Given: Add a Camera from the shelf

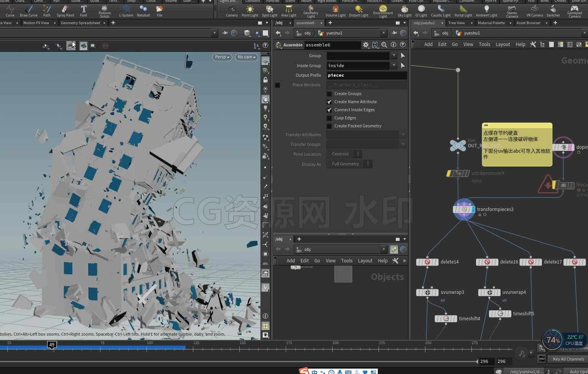Looking at the screenshot, I should tap(231, 11).
